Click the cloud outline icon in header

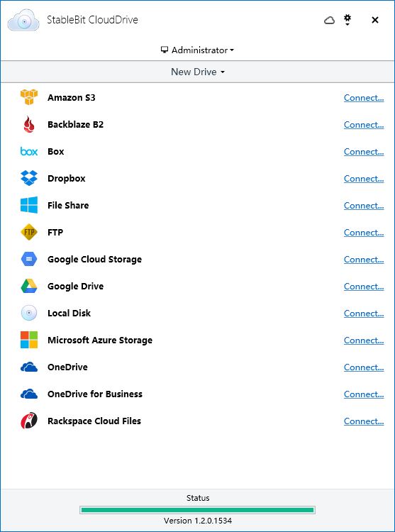[x=329, y=21]
